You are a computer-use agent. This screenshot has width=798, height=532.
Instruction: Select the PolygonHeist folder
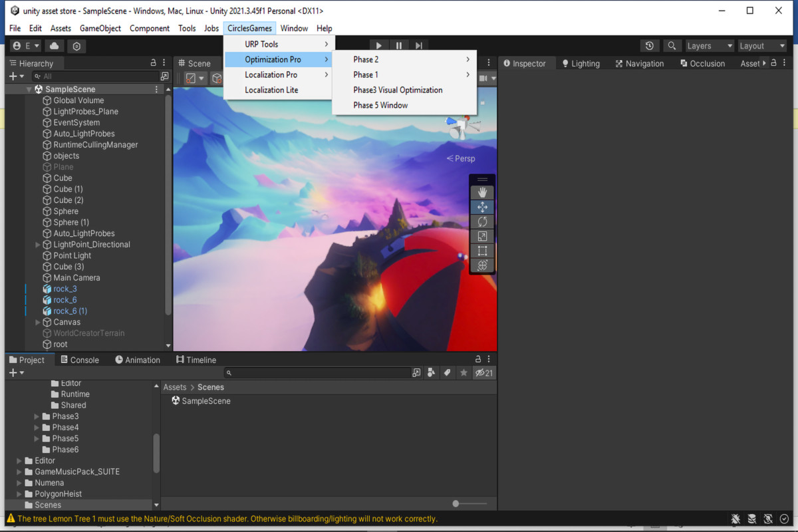(59, 494)
